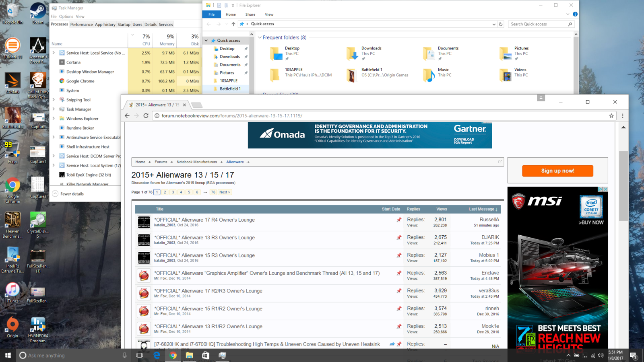The image size is (644, 362).
Task: Open the File Explorer address bar dropdown
Action: [x=494, y=24]
